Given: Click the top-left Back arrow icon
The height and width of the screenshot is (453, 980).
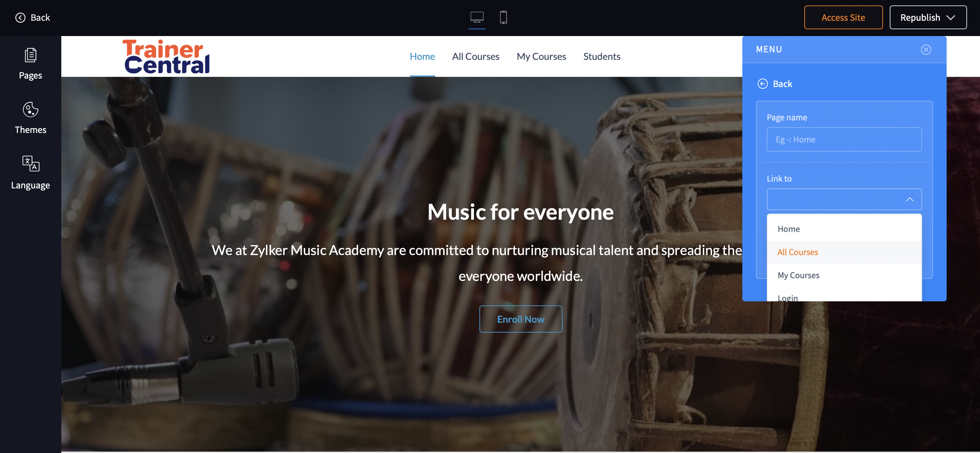Looking at the screenshot, I should point(20,18).
